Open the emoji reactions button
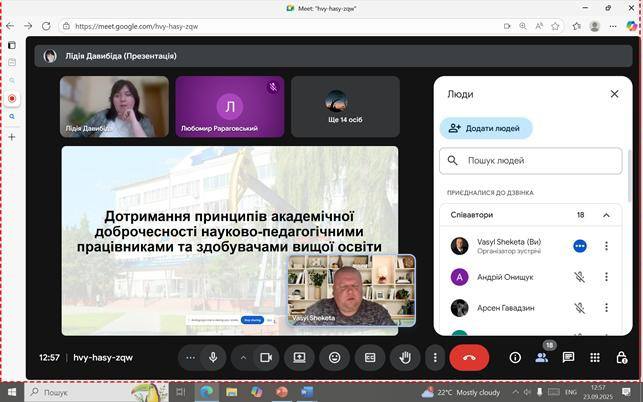The height and width of the screenshot is (402, 643). pyautogui.click(x=334, y=357)
